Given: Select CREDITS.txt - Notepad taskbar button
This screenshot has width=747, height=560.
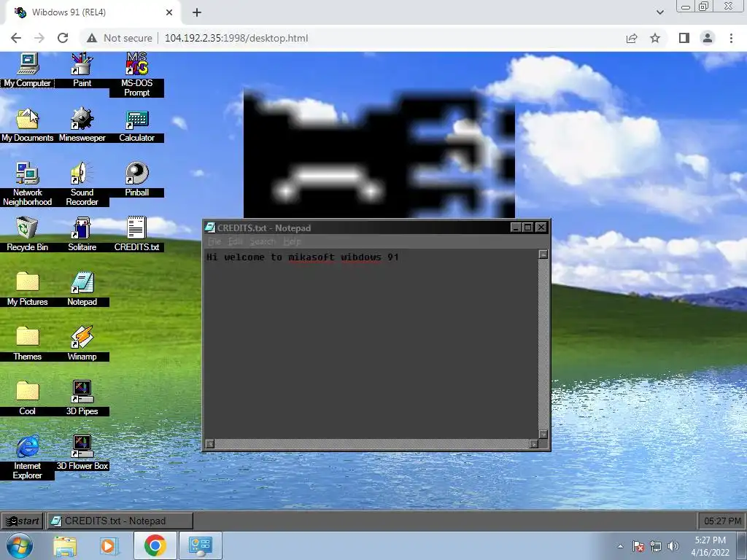Looking at the screenshot, I should [120, 521].
